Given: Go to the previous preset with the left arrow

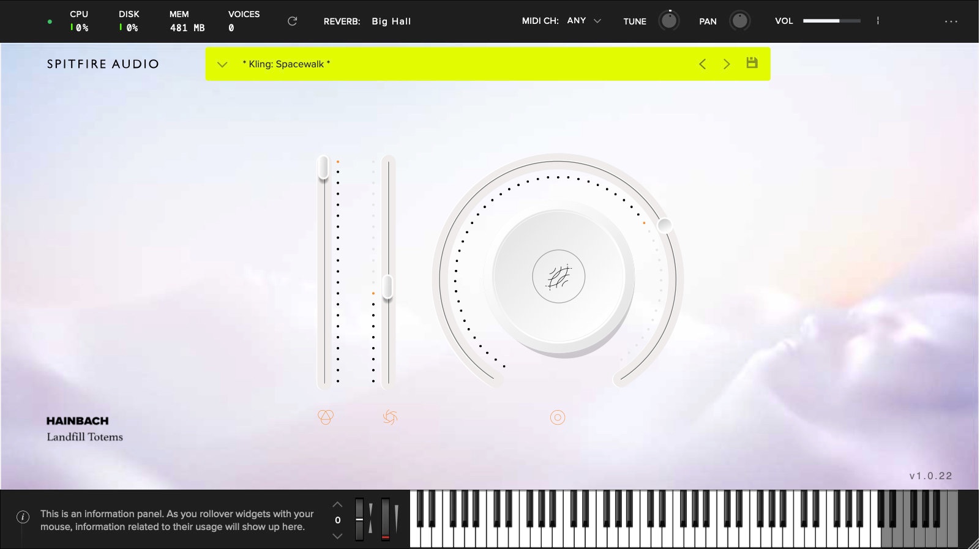Looking at the screenshot, I should [703, 64].
